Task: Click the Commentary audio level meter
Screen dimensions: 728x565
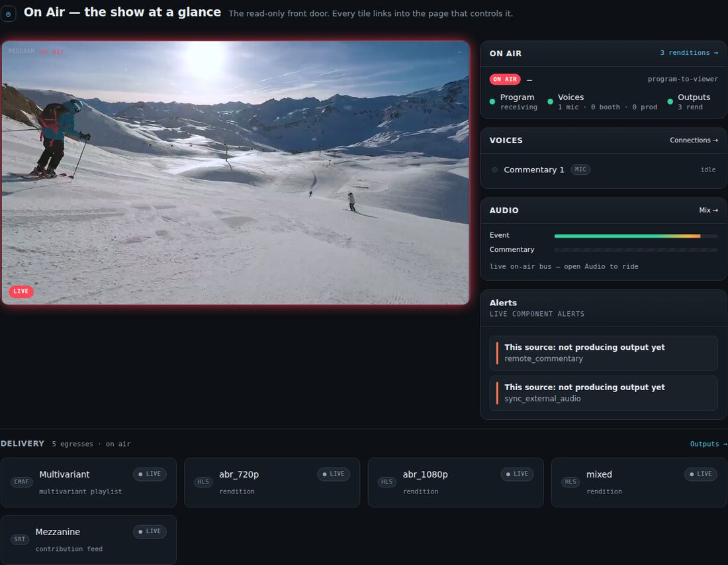Action: tap(636, 250)
